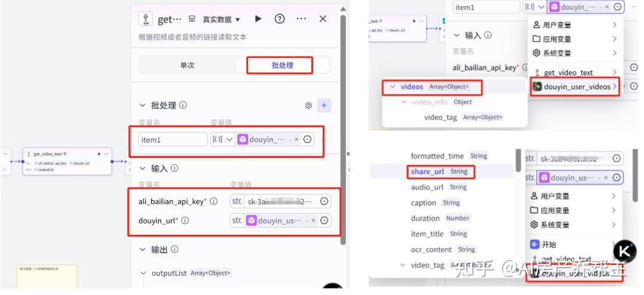644x295 pixels.
Task: Open variable picker hexagon in the sk-3a API key row
Action: 324,201
